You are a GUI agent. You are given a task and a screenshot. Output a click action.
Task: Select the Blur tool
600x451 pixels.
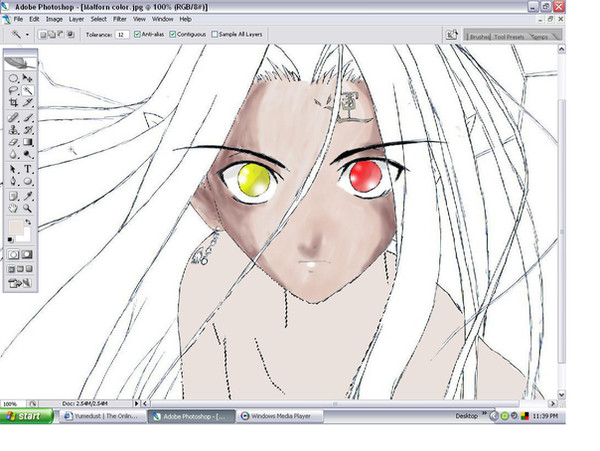[x=13, y=155]
